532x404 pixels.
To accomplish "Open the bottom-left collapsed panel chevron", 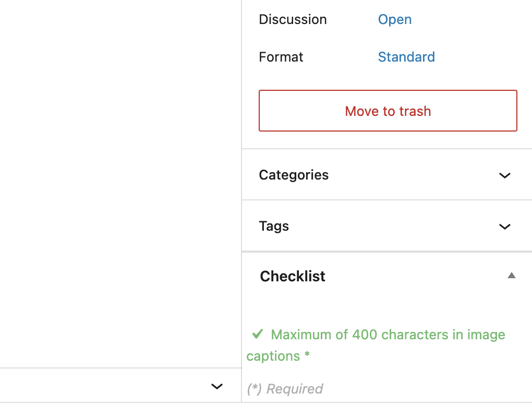I will (216, 386).
